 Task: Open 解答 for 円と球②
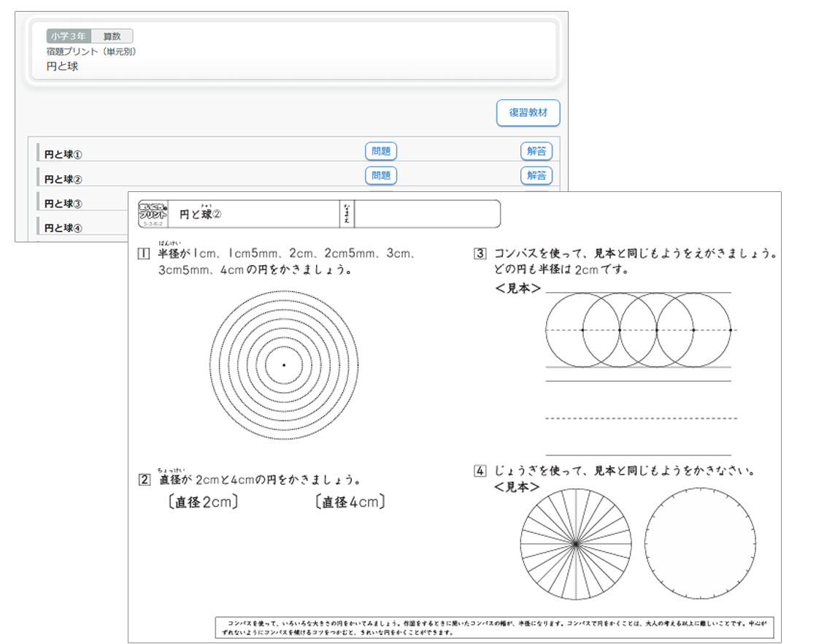(x=536, y=175)
